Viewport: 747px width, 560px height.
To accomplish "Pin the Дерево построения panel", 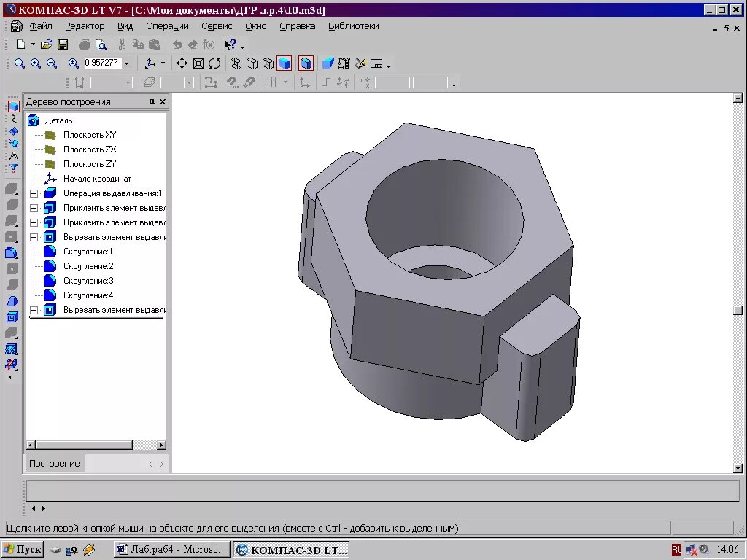I will 152,101.
